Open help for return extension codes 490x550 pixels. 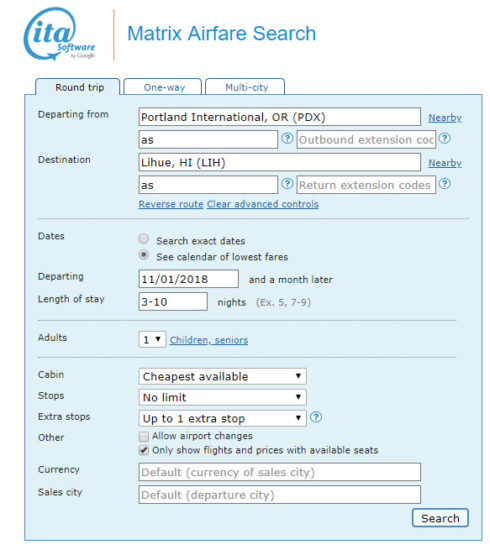tap(445, 184)
